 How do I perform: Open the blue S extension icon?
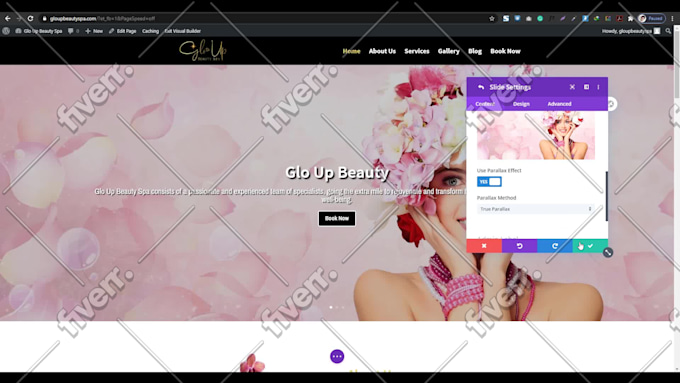[506, 19]
